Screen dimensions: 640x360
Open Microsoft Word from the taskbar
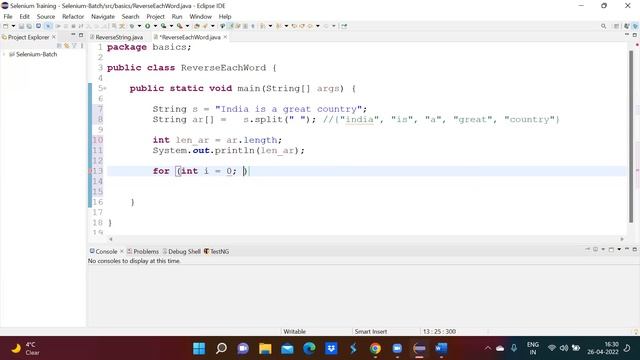point(441,349)
